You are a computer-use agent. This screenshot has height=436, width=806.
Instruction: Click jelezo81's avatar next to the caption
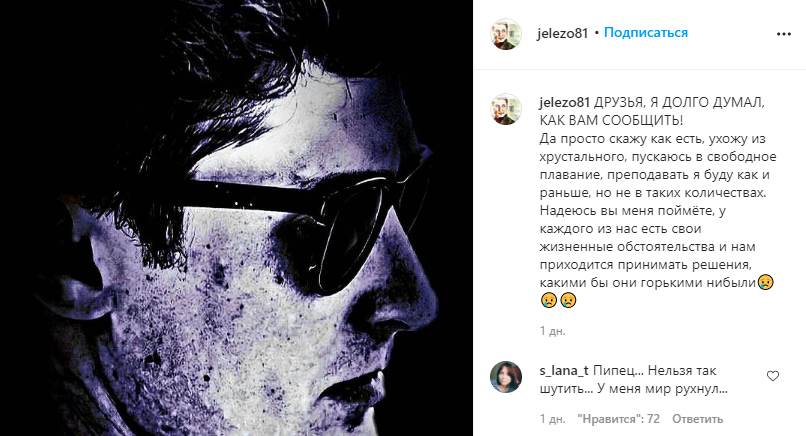click(x=506, y=109)
